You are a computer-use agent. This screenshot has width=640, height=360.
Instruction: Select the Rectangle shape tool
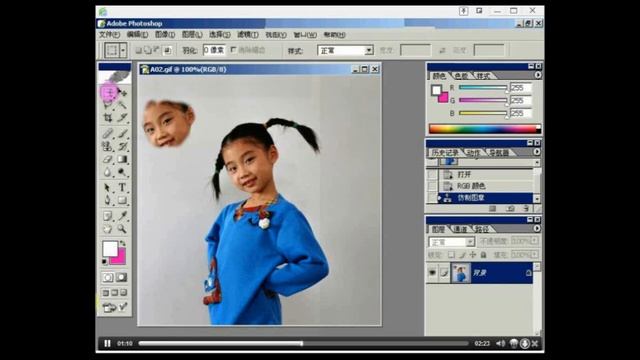pyautogui.click(x=122, y=200)
